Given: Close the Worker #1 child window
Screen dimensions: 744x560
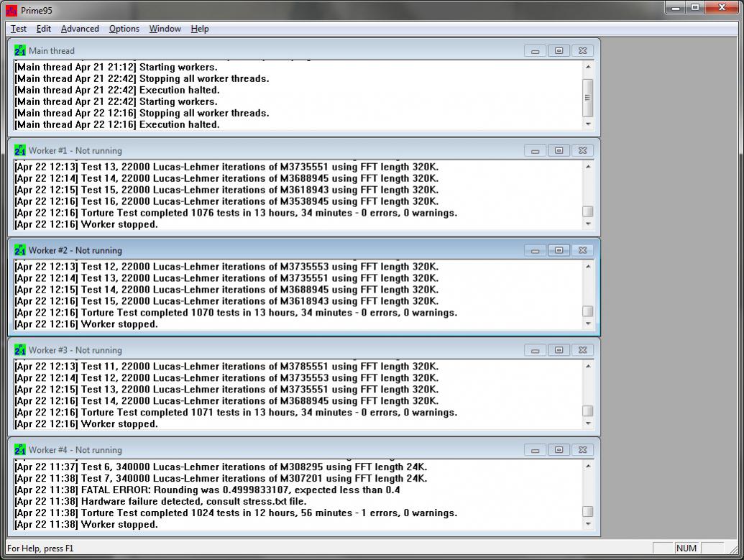Looking at the screenshot, I should 583,150.
